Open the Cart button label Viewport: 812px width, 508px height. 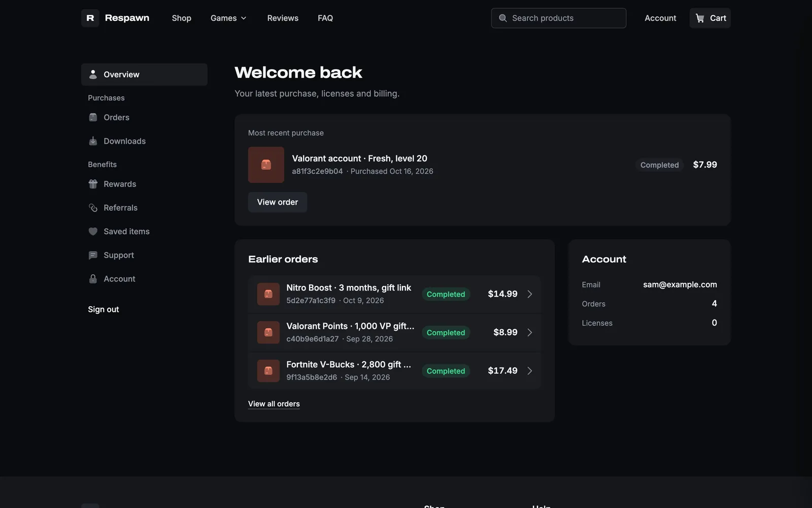[x=718, y=18]
